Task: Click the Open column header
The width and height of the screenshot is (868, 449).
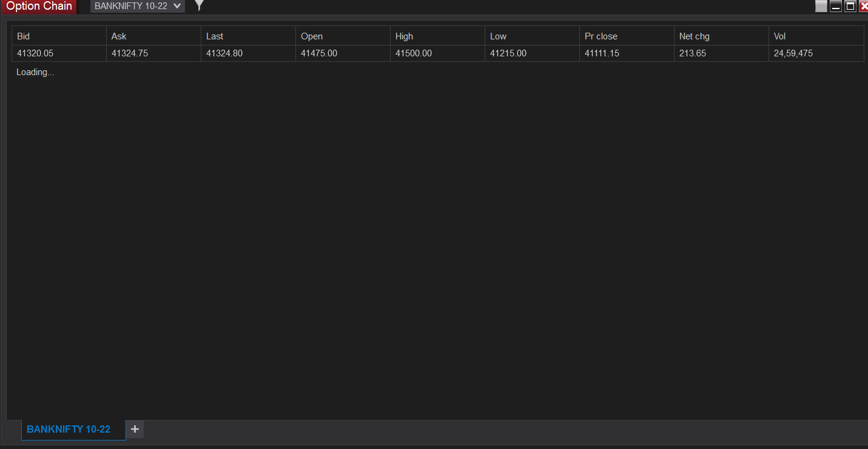Action: click(343, 36)
